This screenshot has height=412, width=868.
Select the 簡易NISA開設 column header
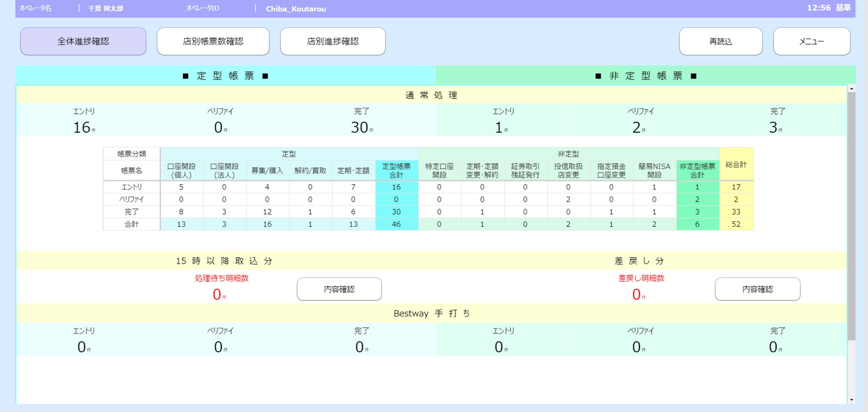tap(655, 170)
